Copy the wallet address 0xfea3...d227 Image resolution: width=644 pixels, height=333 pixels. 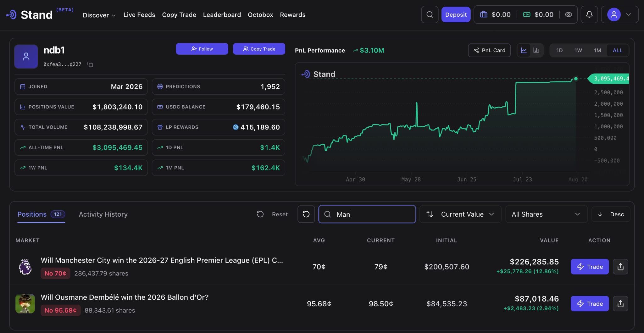(90, 64)
